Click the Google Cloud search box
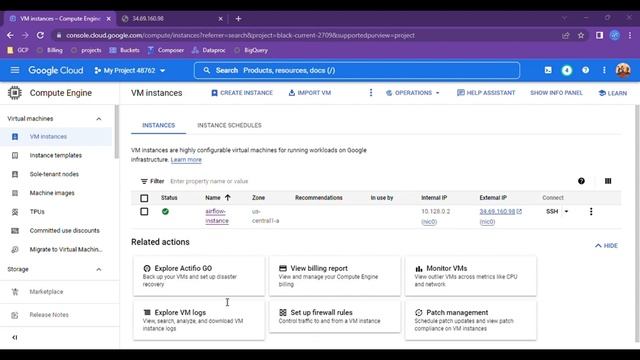This screenshot has width=640, height=360. point(357,70)
